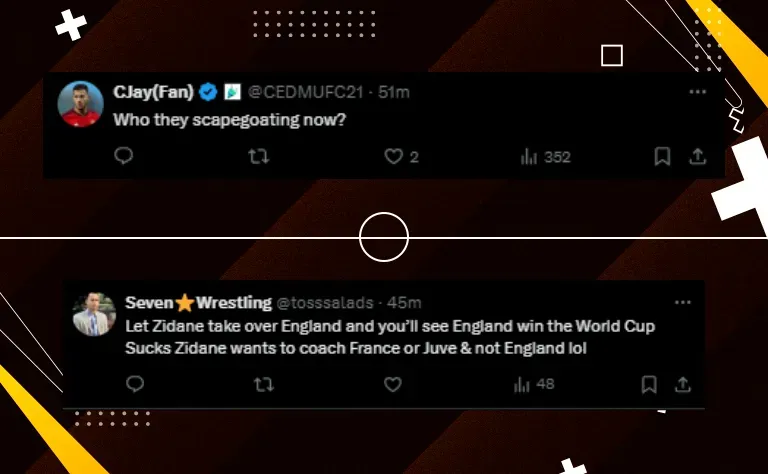768x474 pixels.
Task: Open Seven Wrestling's profile picture
Action: click(92, 315)
